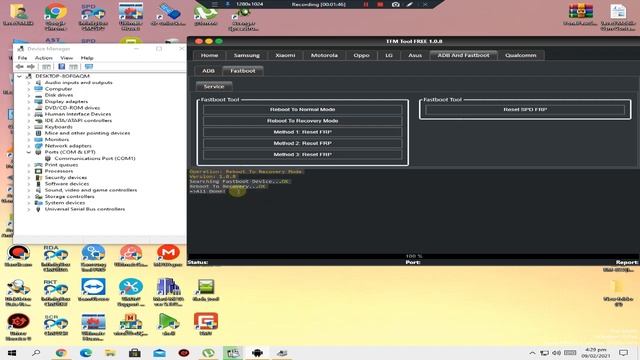The height and width of the screenshot is (360, 640).
Task: Open the Windows Start menu
Action: [x=12, y=353]
